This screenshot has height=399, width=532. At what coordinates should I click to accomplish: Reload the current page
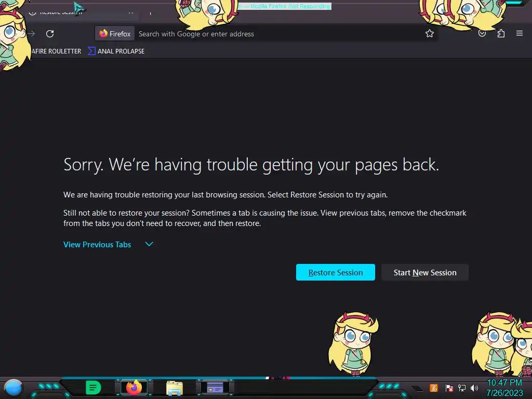tap(50, 34)
